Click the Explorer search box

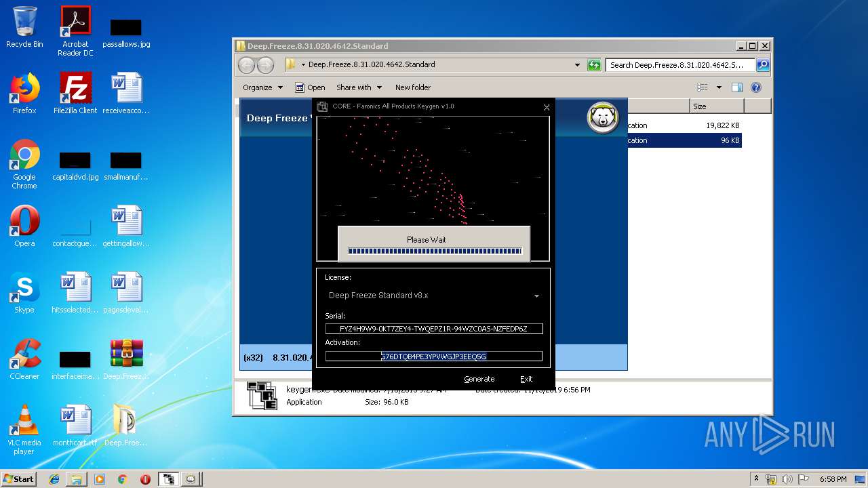click(680, 65)
